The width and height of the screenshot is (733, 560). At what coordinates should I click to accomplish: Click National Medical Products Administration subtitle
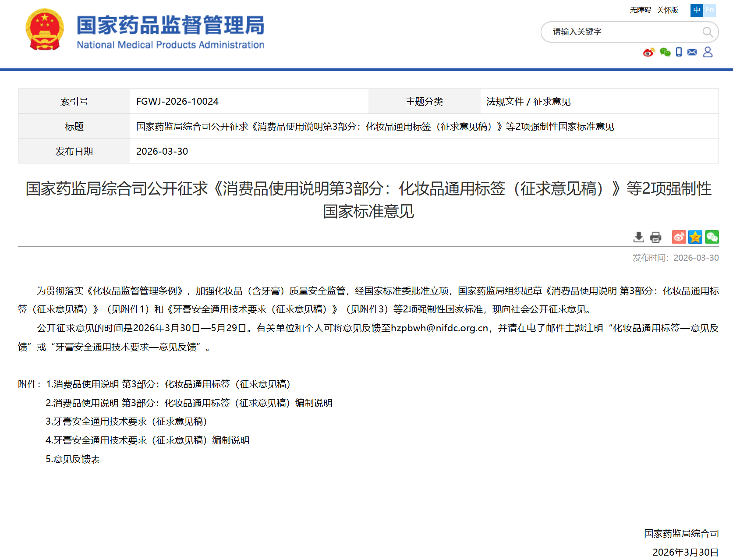(x=170, y=45)
